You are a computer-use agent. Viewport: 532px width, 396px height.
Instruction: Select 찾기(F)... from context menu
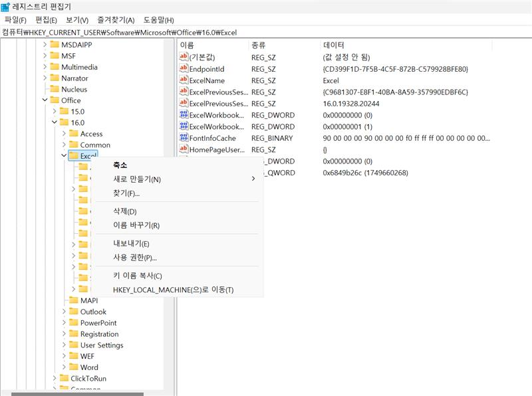point(177,193)
